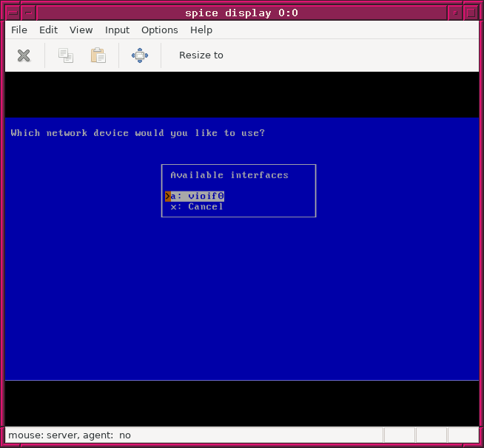
Task: Maximize the window using the title bar button
Action: point(470,13)
